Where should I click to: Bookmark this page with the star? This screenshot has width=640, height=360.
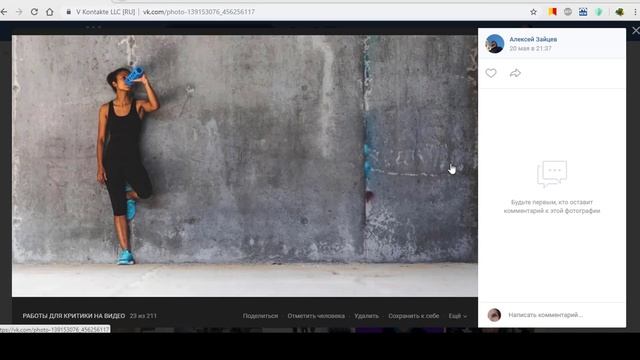tap(533, 12)
